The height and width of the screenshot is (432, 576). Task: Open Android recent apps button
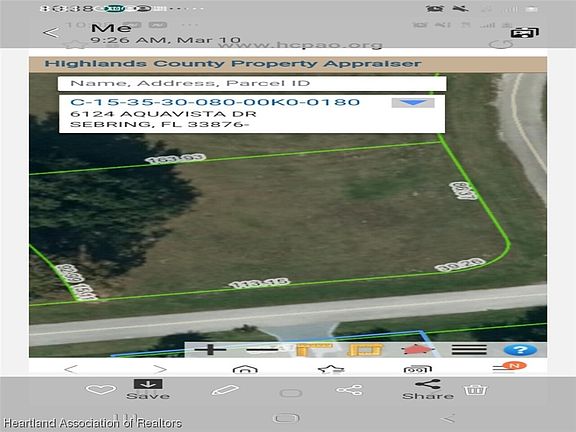[125, 418]
